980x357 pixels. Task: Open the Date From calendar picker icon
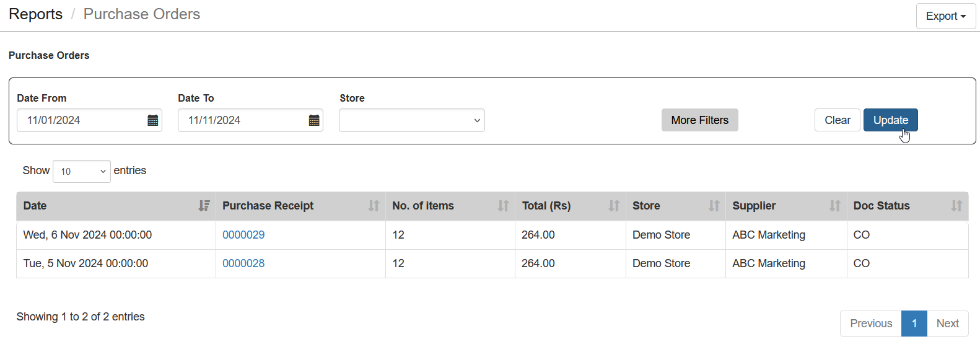pyautogui.click(x=152, y=120)
